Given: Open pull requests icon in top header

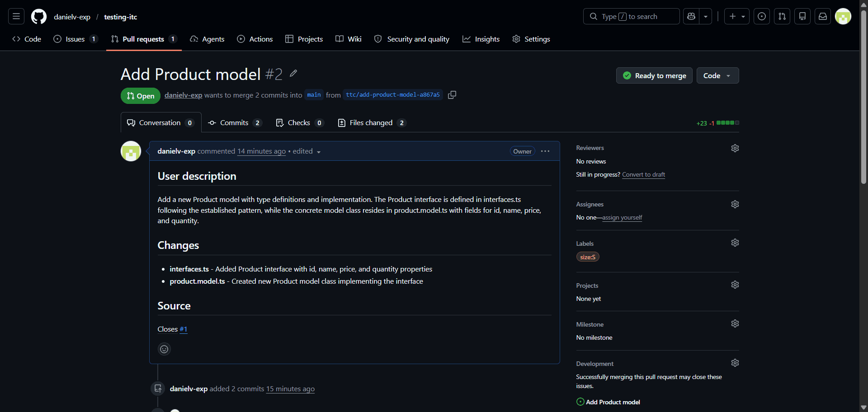Looking at the screenshot, I should [x=782, y=17].
